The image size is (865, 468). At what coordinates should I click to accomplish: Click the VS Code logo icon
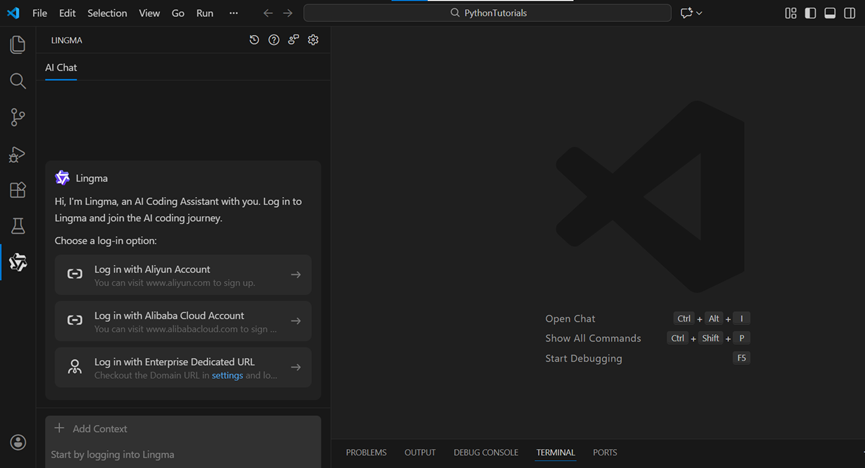13,13
